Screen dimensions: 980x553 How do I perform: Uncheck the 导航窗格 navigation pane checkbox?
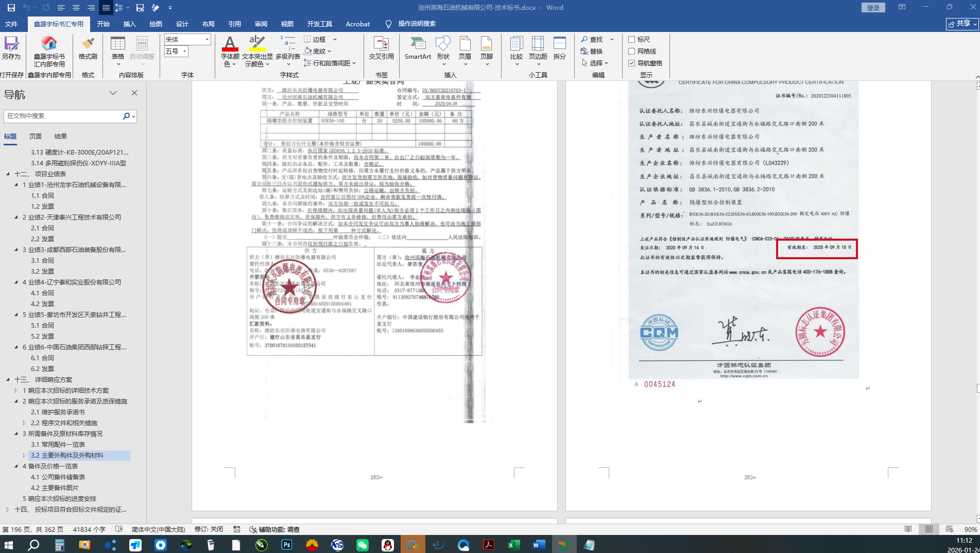[631, 63]
